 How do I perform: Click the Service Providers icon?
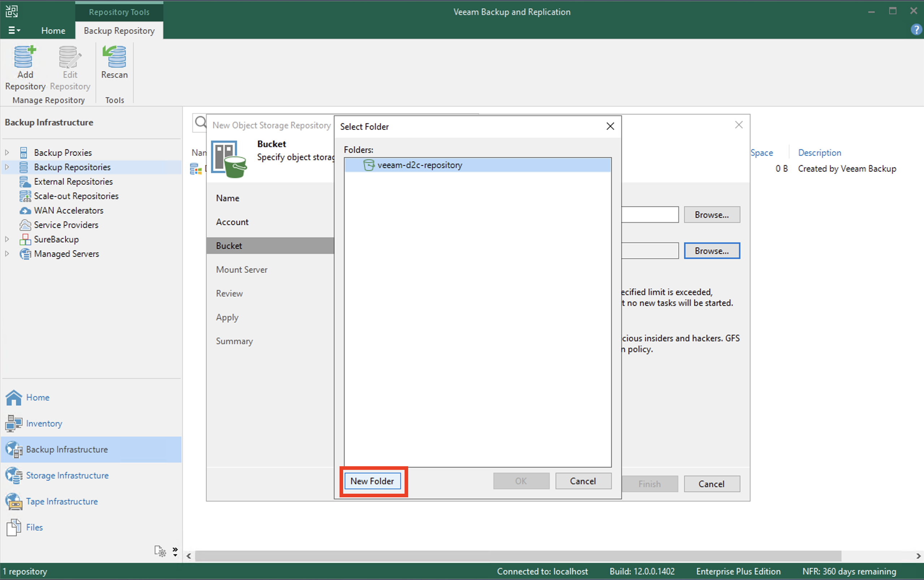[x=25, y=225]
